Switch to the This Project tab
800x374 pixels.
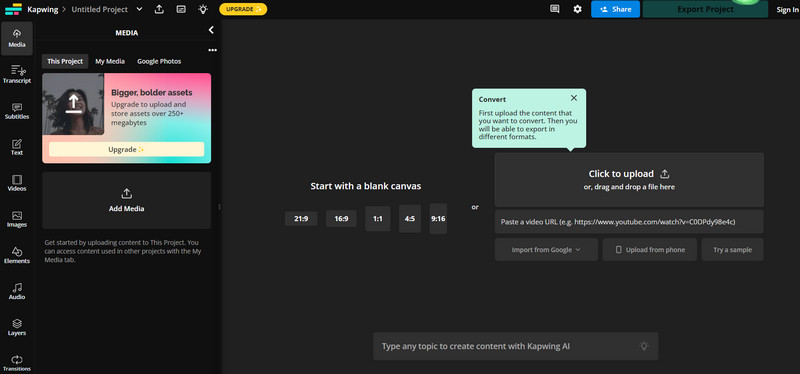[x=65, y=61]
